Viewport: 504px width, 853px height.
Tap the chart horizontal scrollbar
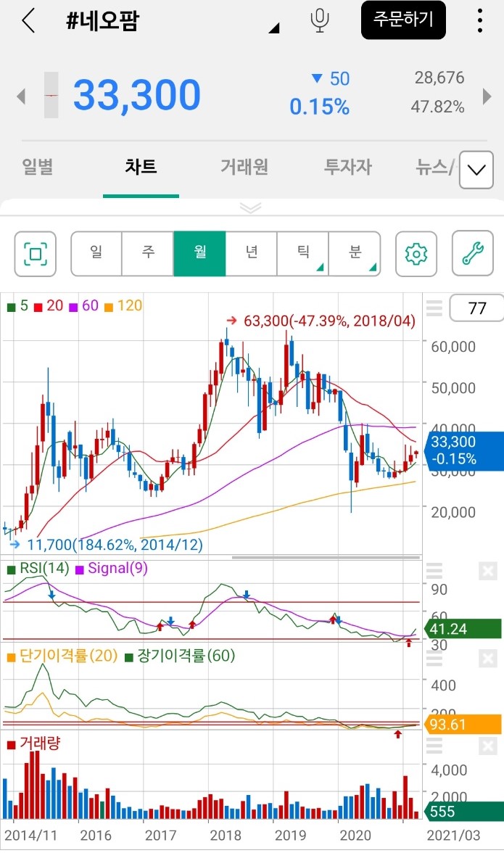(x=326, y=557)
